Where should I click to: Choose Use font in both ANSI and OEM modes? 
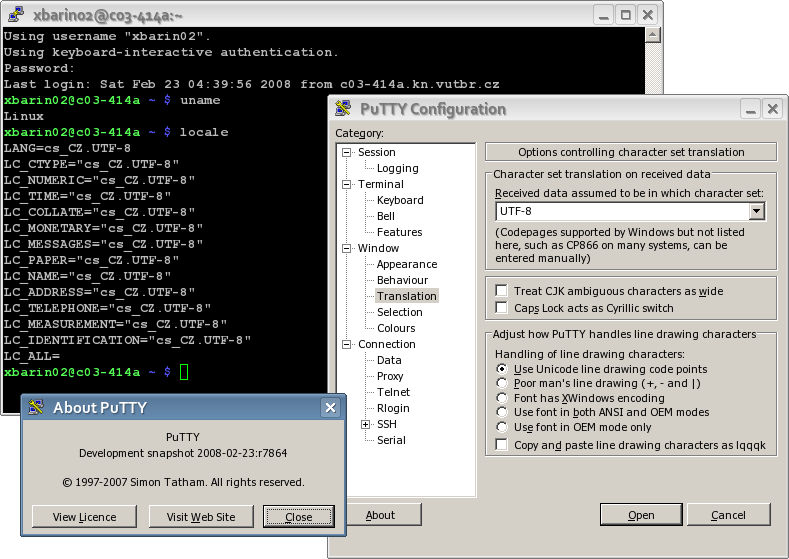pyautogui.click(x=501, y=412)
